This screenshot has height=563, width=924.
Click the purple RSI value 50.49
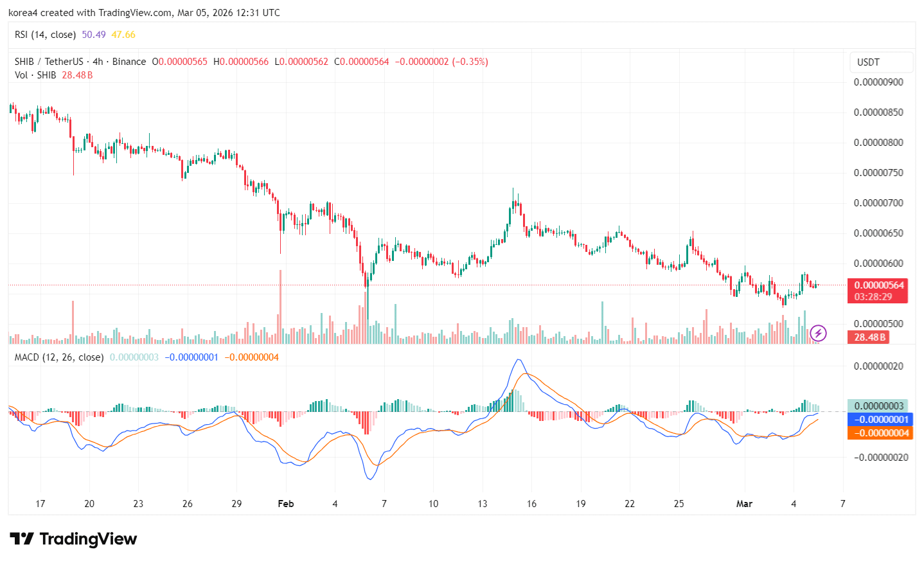click(x=94, y=35)
